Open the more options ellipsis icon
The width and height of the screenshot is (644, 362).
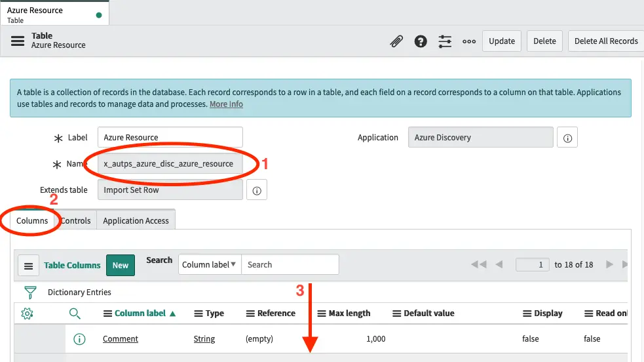[469, 41]
